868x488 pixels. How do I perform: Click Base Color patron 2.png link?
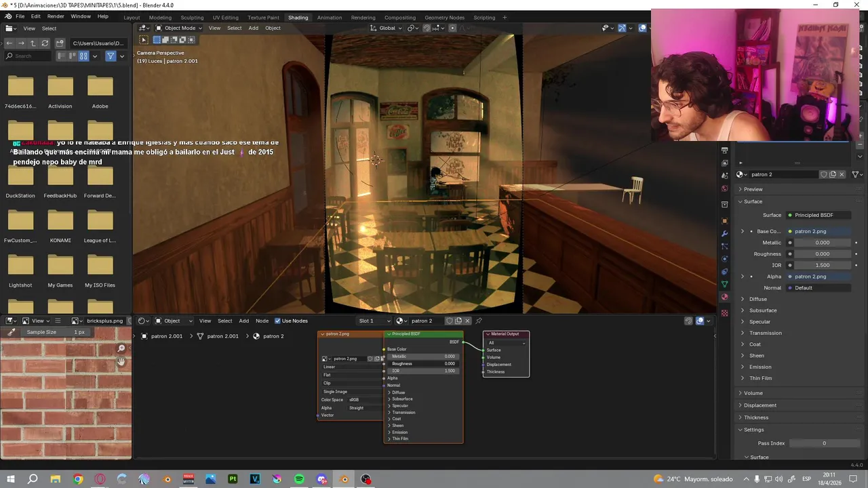(x=818, y=231)
